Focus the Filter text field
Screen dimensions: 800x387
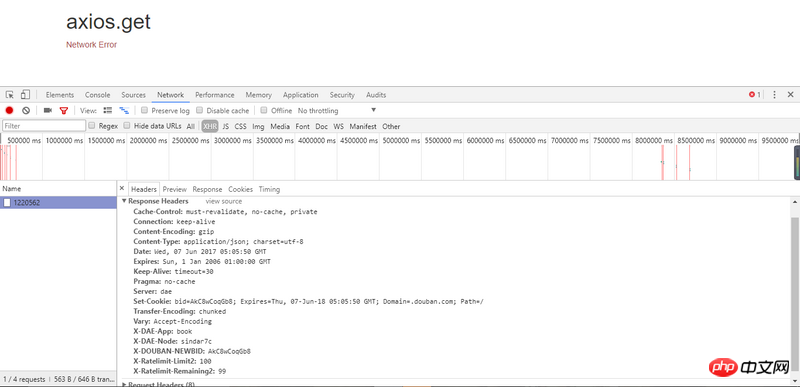44,125
